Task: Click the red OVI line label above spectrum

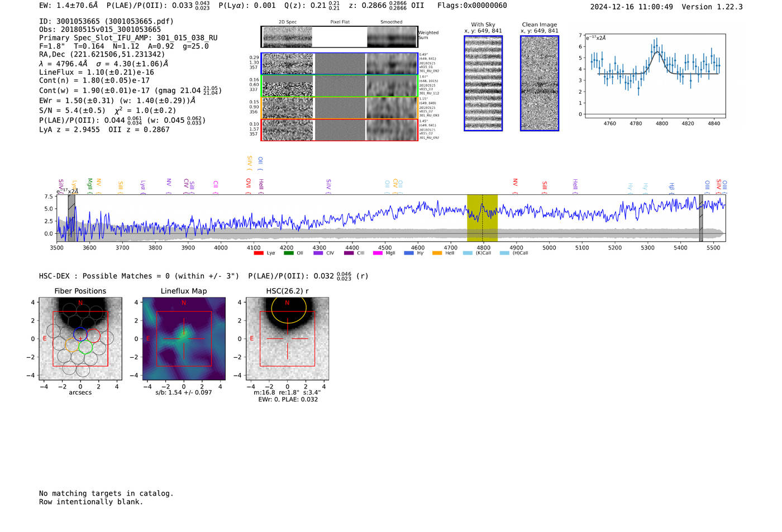Action: (249, 183)
